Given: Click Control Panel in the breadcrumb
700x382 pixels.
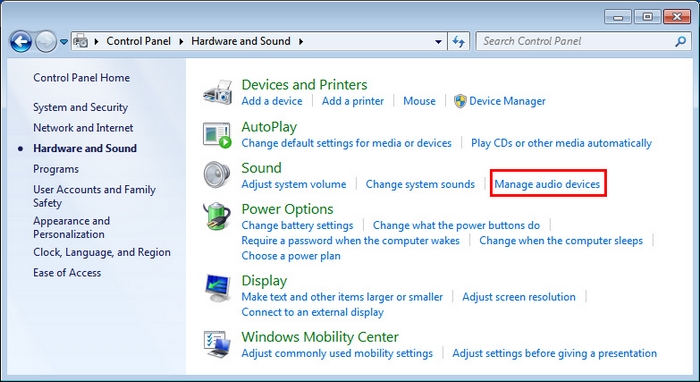Looking at the screenshot, I should coord(138,41).
